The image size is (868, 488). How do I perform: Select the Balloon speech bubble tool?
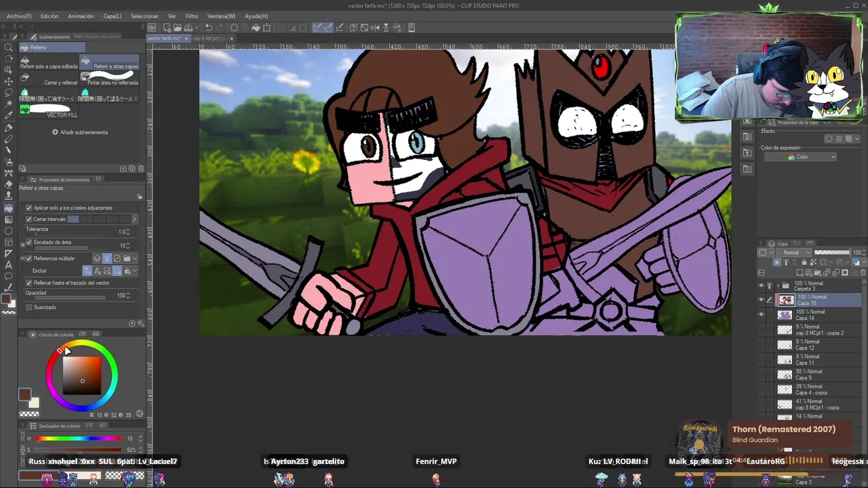(x=9, y=277)
